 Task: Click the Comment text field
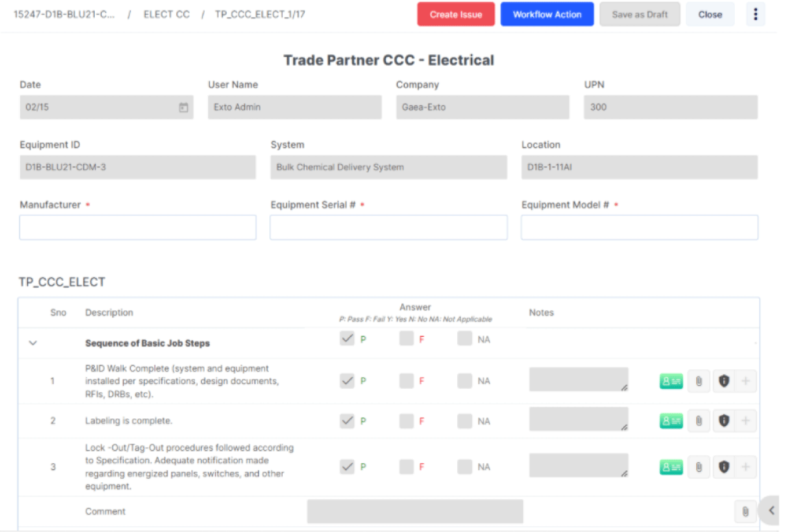click(415, 511)
